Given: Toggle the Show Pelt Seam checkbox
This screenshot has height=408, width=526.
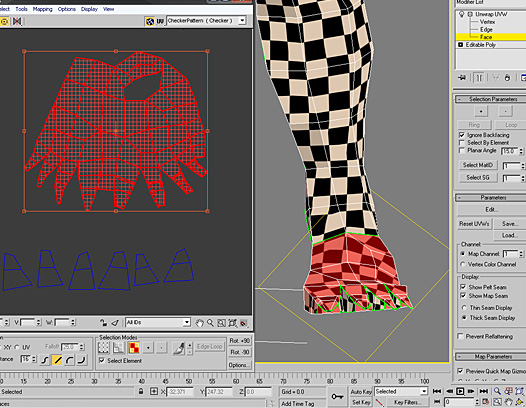Looking at the screenshot, I should point(463,287).
